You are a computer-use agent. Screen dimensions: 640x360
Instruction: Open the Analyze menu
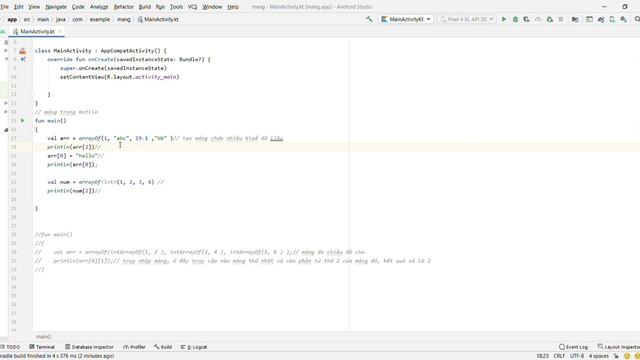(99, 7)
